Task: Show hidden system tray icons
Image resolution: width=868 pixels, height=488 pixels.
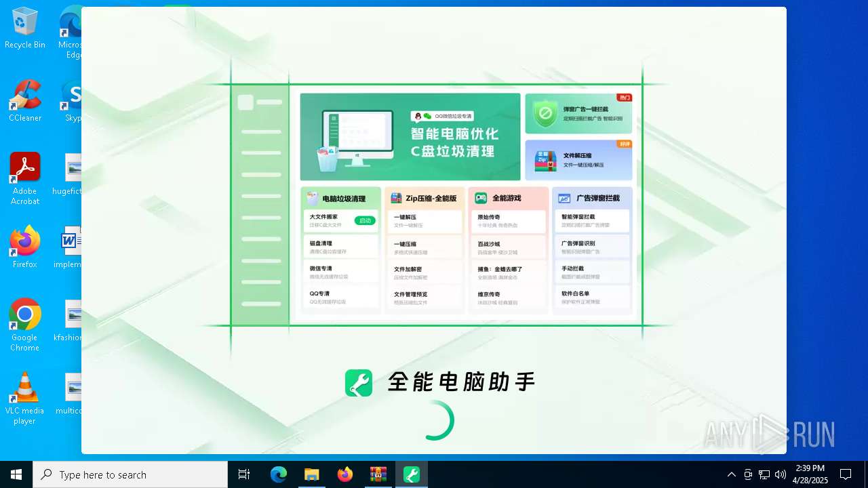Action: click(731, 474)
